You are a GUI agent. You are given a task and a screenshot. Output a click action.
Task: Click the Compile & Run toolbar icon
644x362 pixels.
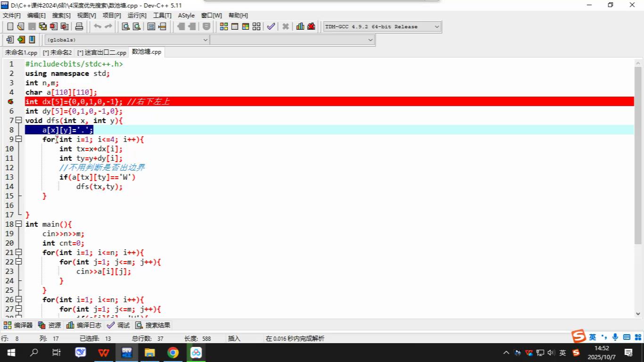pyautogui.click(x=245, y=27)
